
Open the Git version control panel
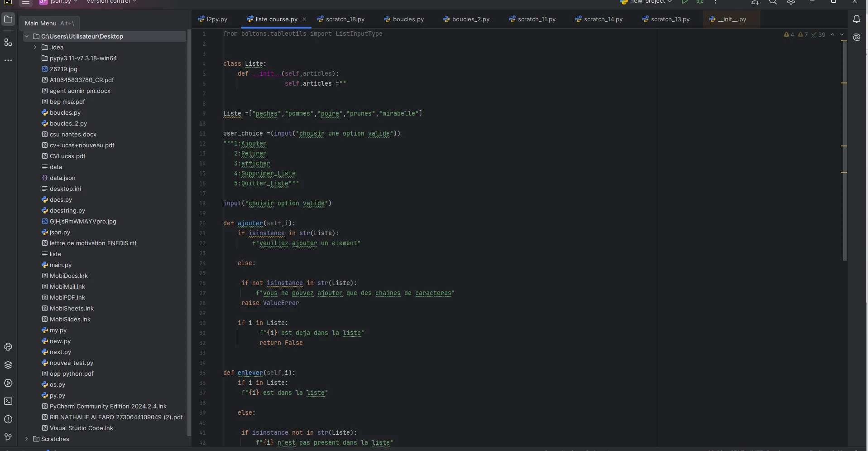point(8,437)
